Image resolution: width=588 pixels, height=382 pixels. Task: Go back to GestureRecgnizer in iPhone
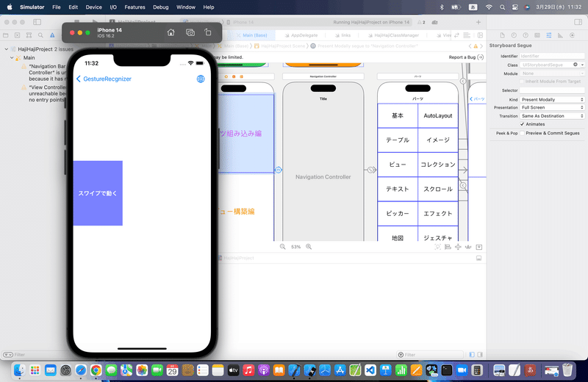point(104,79)
